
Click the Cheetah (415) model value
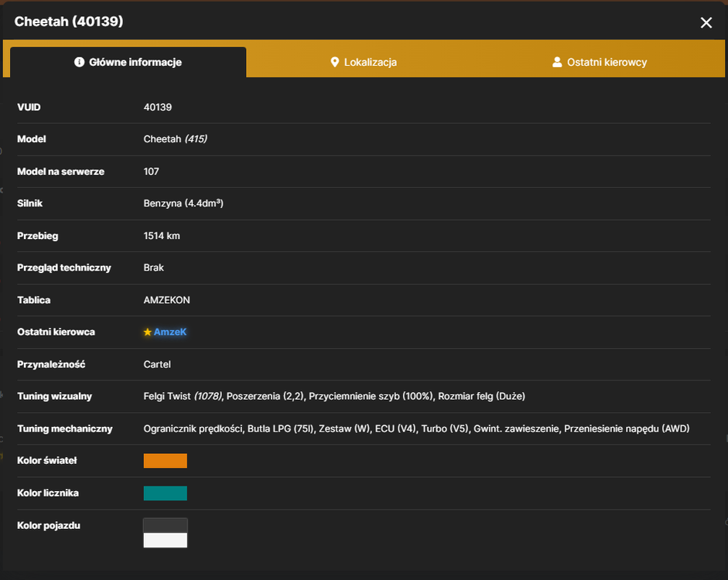(175, 139)
